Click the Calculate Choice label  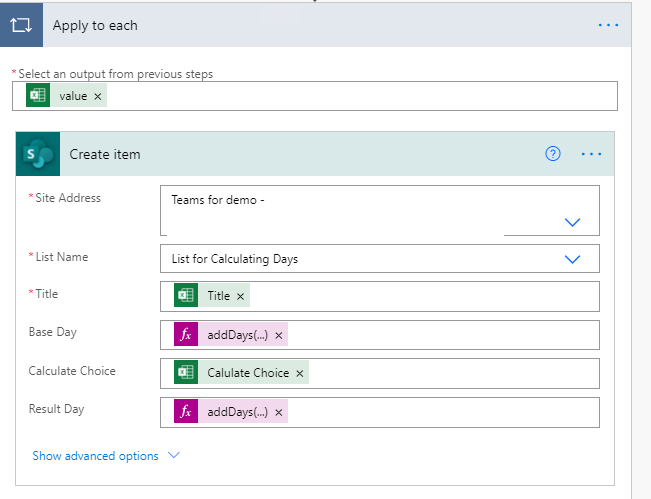pyautogui.click(x=72, y=371)
